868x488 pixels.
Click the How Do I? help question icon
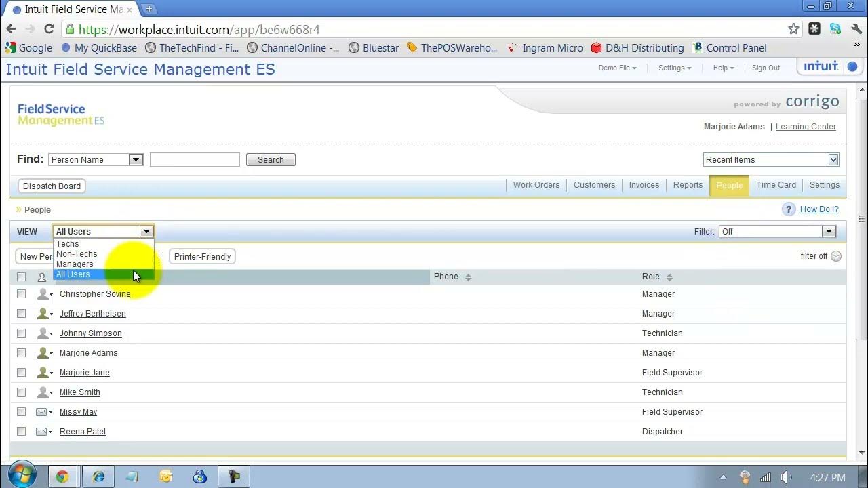(788, 209)
